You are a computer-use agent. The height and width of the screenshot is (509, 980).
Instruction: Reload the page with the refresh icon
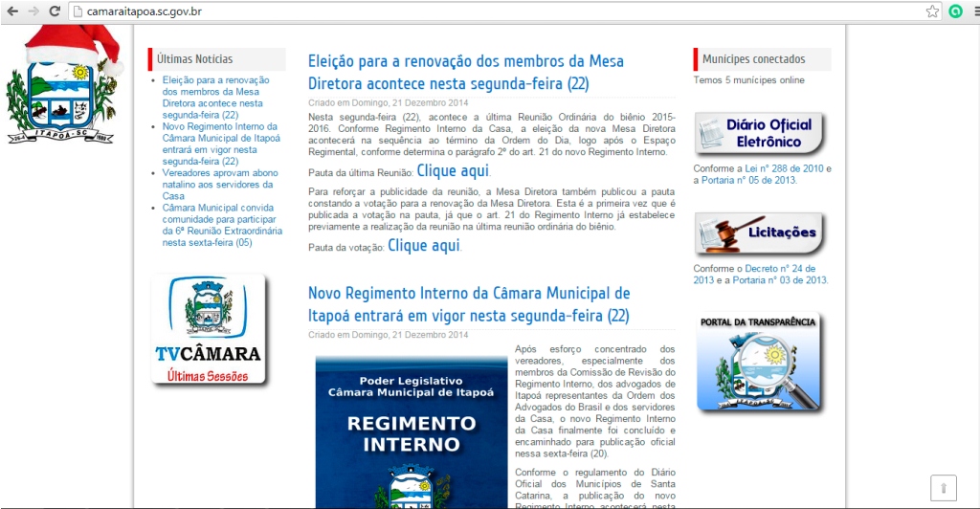(55, 11)
